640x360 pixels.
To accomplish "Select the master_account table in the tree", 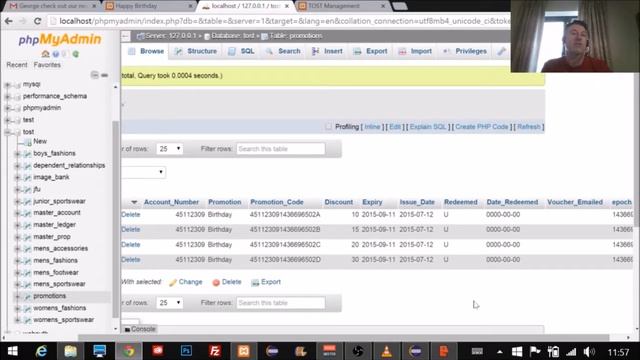I will [57, 213].
